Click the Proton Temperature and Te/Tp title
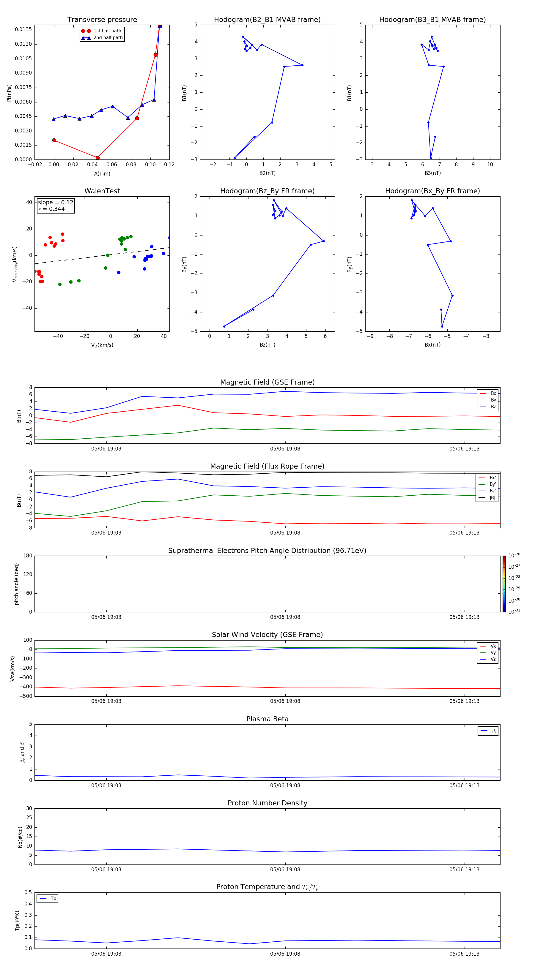Viewport: 535px width, 980px height. 267,887
